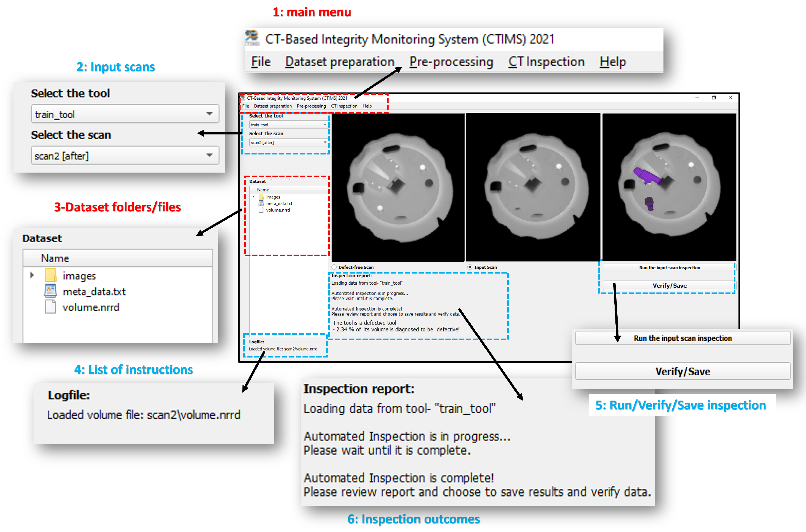Click the small images folder icon inside app window
Viewport: 806px width, 532px height.
pos(261,197)
